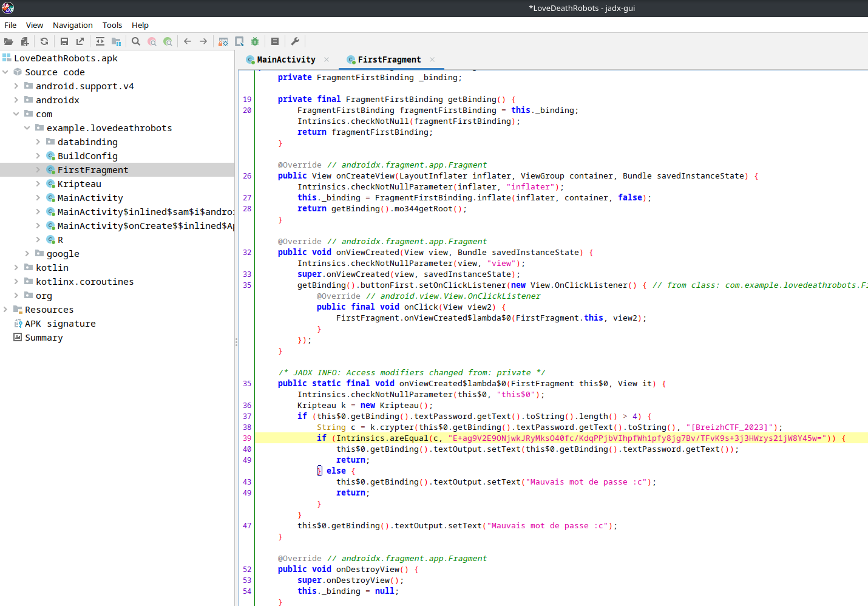
Task: Toggle sync with editor icon
Action: pos(100,41)
